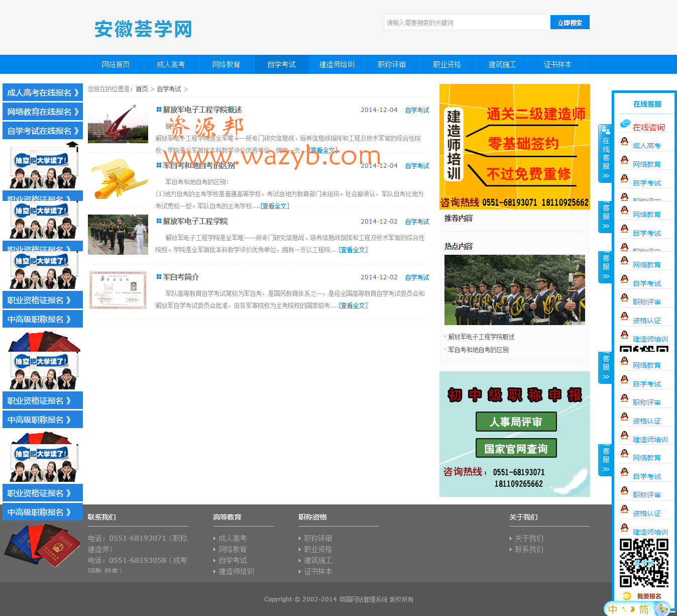Click the certificate thumbnail beside 军自考简介
The width and height of the screenshot is (677, 616).
pos(118,290)
